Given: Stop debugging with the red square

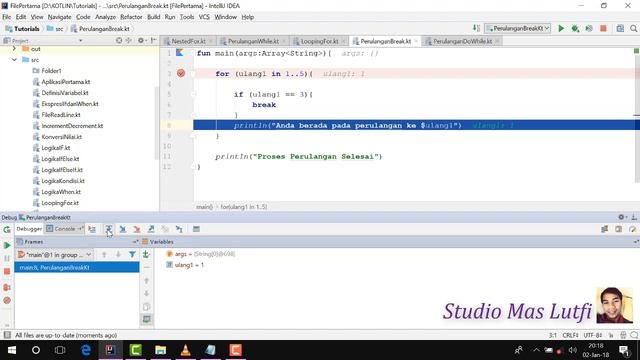Looking at the screenshot, I should [7, 271].
